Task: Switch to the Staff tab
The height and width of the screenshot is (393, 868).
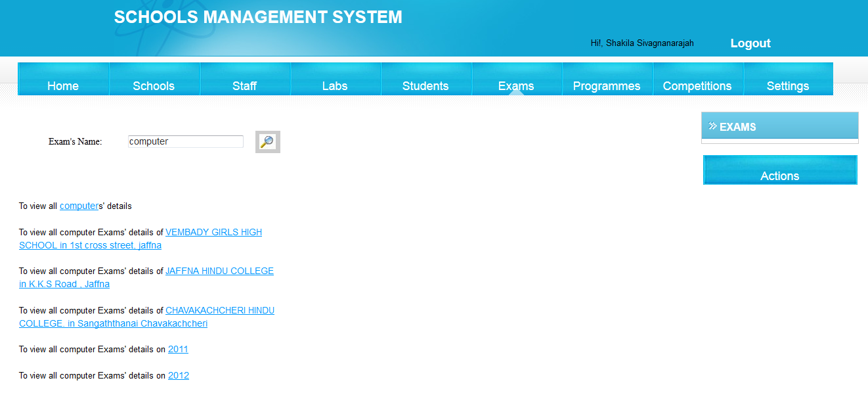Action: click(x=244, y=85)
